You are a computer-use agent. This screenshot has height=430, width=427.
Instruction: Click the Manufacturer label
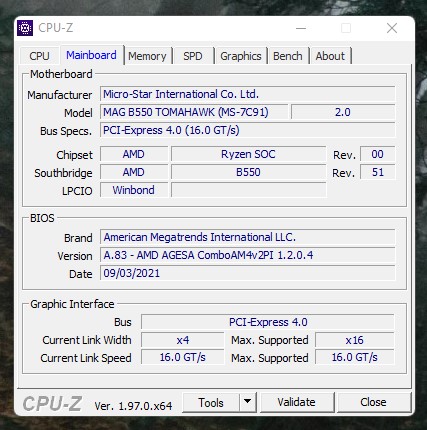(x=60, y=95)
